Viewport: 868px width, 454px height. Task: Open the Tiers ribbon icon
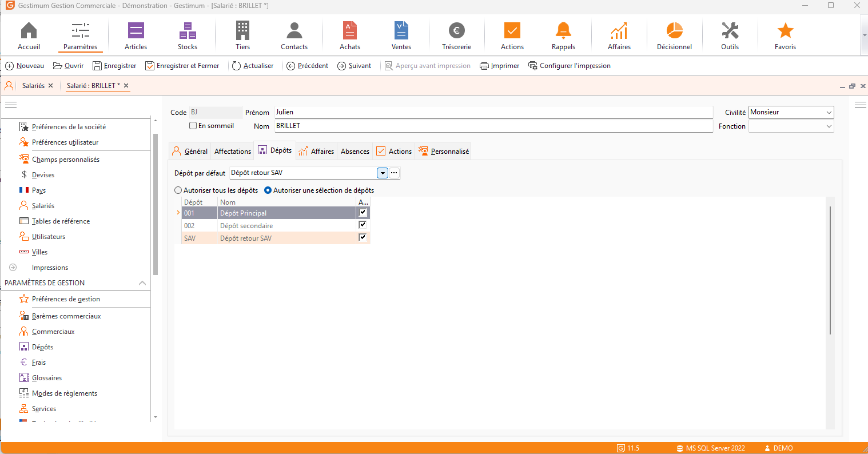point(242,35)
